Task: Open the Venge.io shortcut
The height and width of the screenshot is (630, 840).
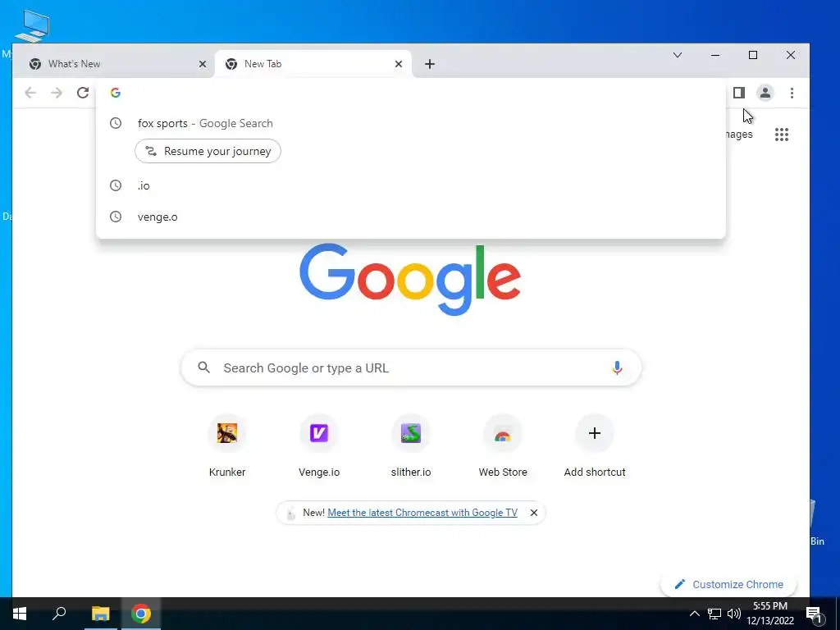Action: pyautogui.click(x=319, y=446)
